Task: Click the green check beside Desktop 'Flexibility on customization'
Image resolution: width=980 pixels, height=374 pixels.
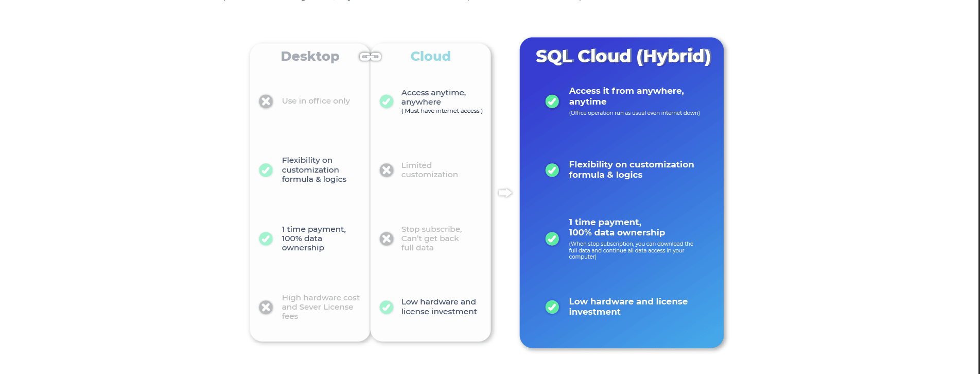Action: click(266, 170)
